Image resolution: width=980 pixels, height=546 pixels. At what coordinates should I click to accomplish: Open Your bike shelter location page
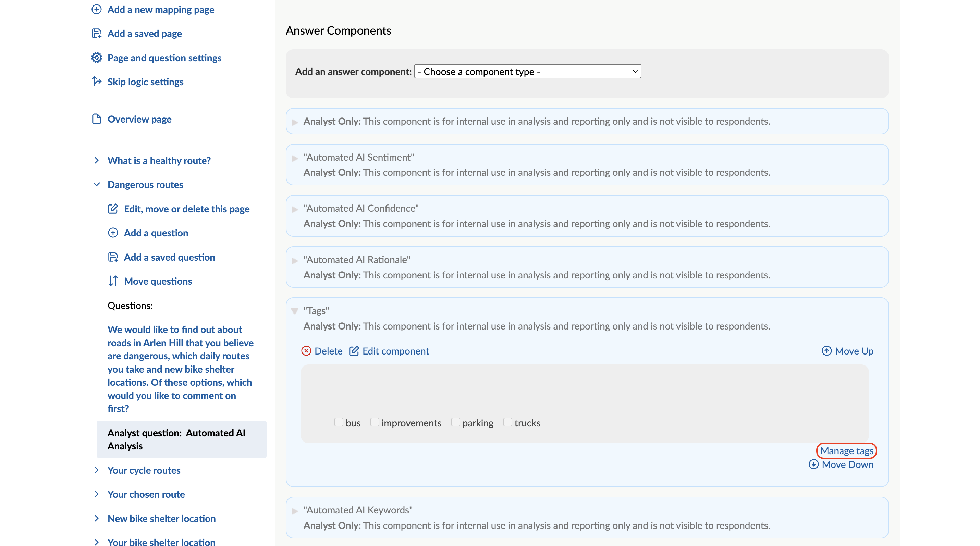pos(161,542)
